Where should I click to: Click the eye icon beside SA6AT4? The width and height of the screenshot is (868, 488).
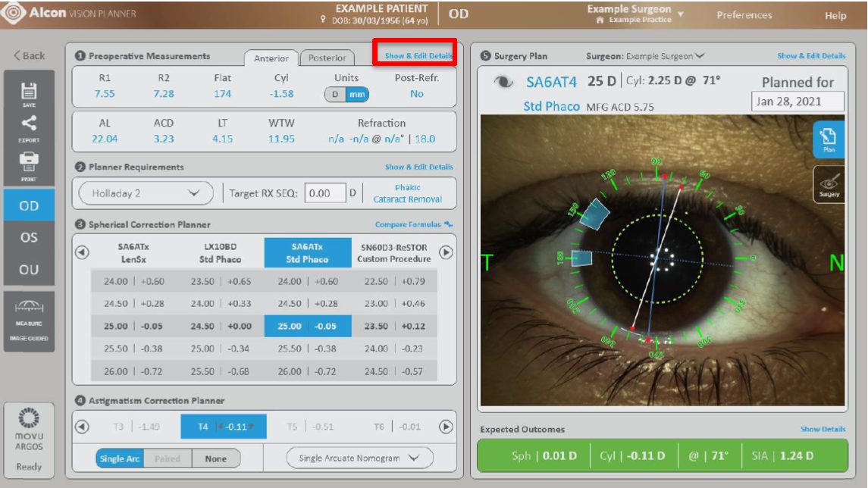503,83
